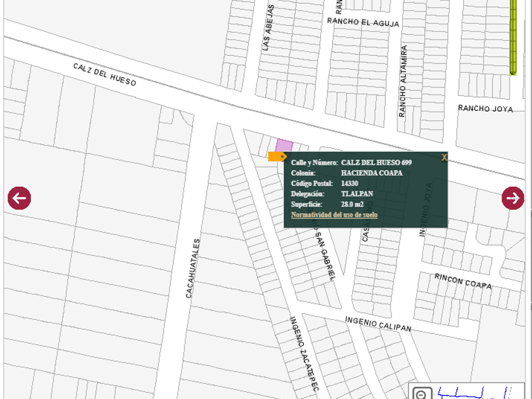Click the RANCHO JOYA street label
532x399 pixels.
pos(486,108)
